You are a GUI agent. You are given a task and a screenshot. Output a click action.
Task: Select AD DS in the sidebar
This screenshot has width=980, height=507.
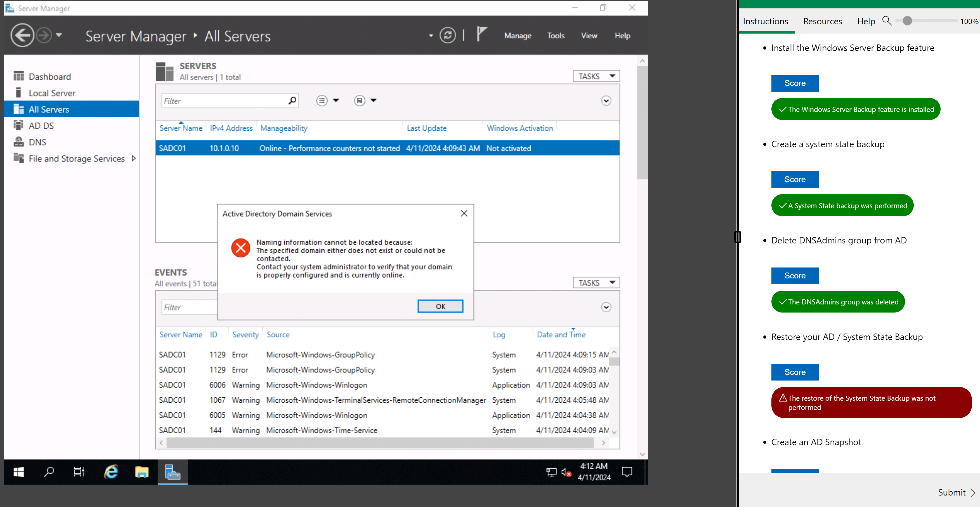click(x=41, y=126)
